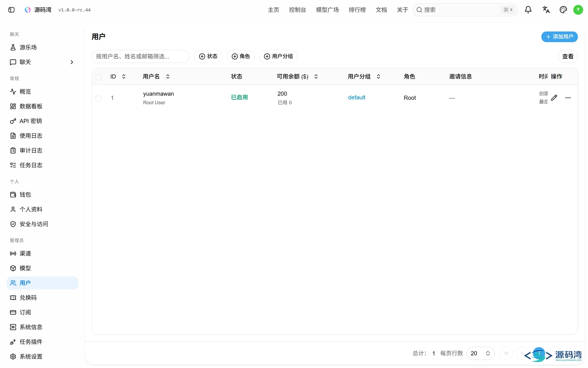Viewport: 588px width, 368px height.
Task: Click the Root role cell
Action: [410, 98]
